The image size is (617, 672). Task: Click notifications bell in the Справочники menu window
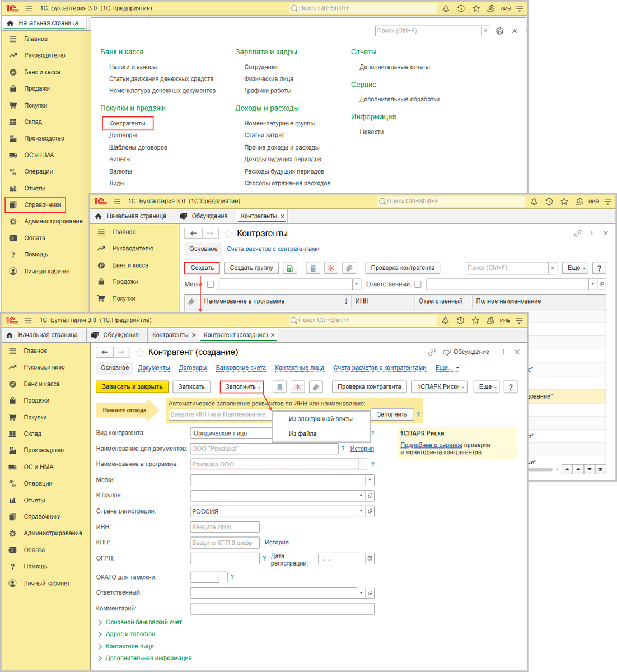(446, 8)
